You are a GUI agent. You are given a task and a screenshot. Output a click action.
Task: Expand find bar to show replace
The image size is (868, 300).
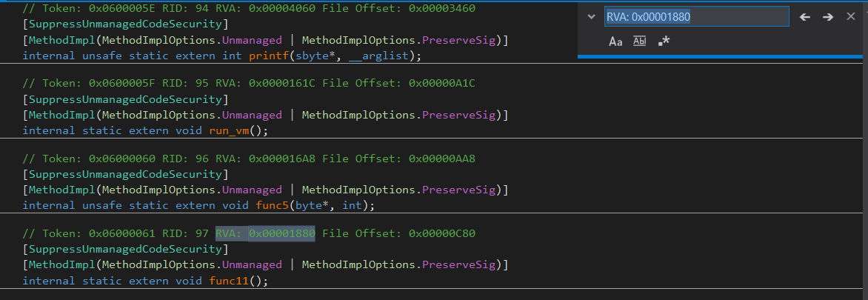coord(591,16)
